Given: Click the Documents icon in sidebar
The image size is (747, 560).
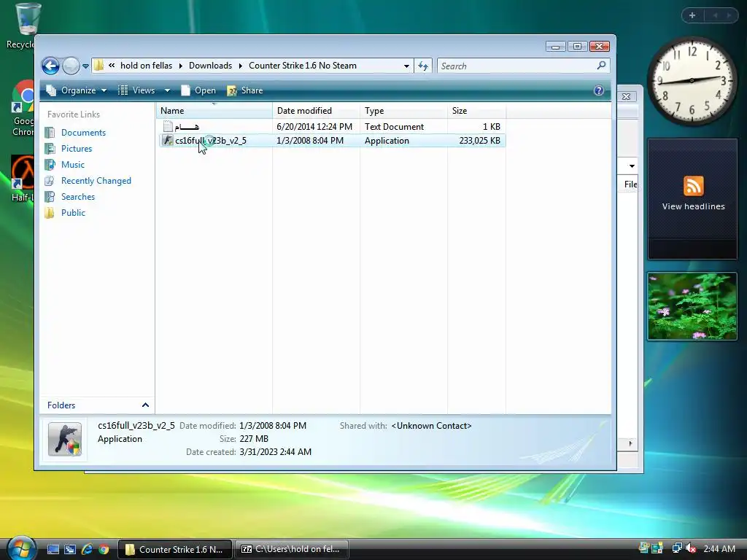Looking at the screenshot, I should pyautogui.click(x=50, y=133).
